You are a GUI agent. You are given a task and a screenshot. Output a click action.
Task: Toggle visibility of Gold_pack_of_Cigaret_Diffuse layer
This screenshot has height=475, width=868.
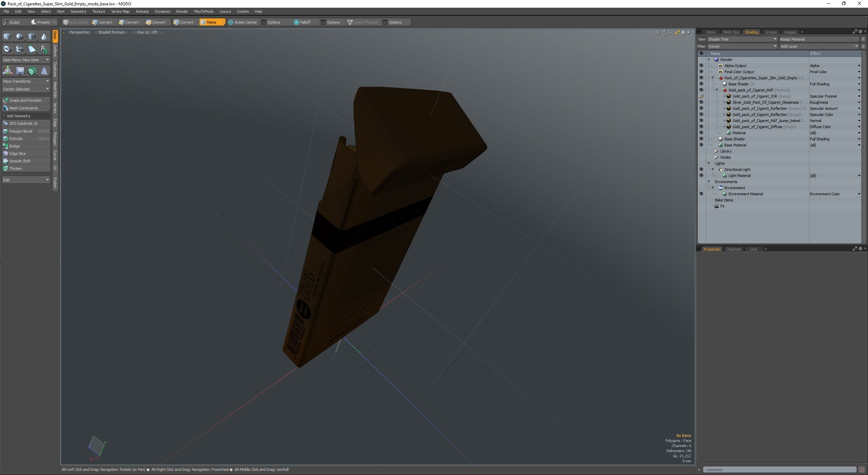[x=701, y=127]
